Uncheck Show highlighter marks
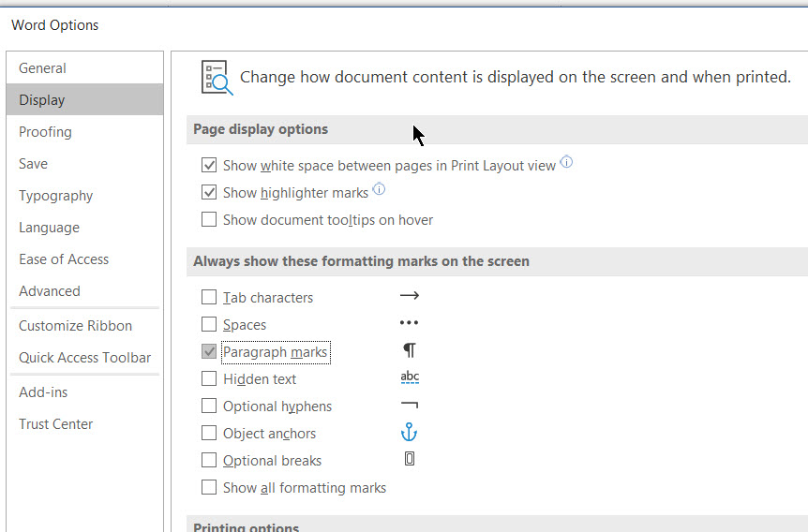Screen dimensions: 808x532 point(209,193)
